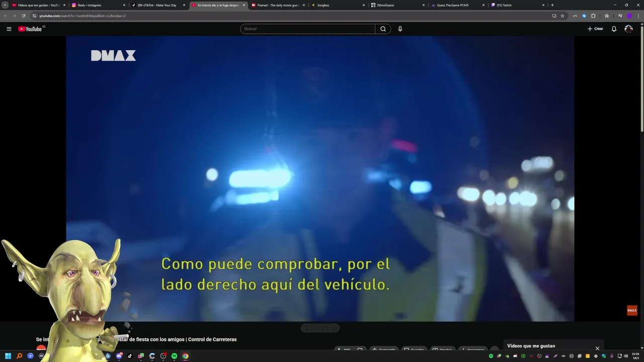Screen dimensions: 644x362
Task: Go back to previous page
Action: (x=6, y=16)
